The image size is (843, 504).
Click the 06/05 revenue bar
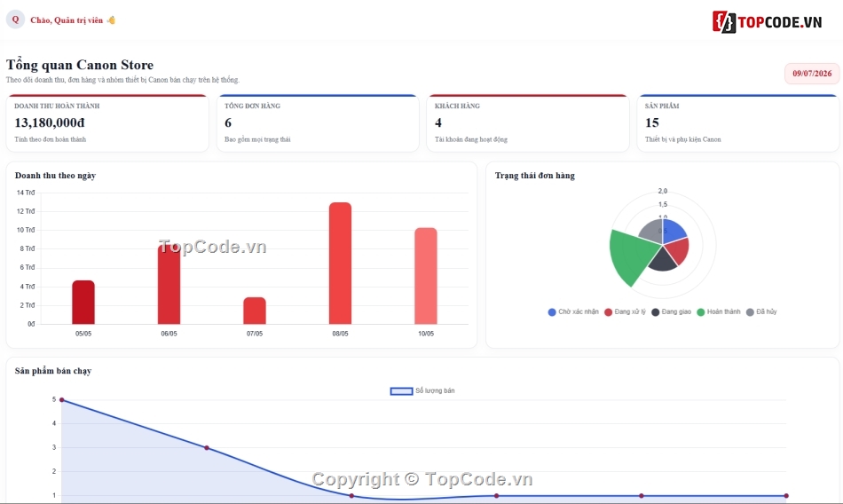click(x=169, y=284)
